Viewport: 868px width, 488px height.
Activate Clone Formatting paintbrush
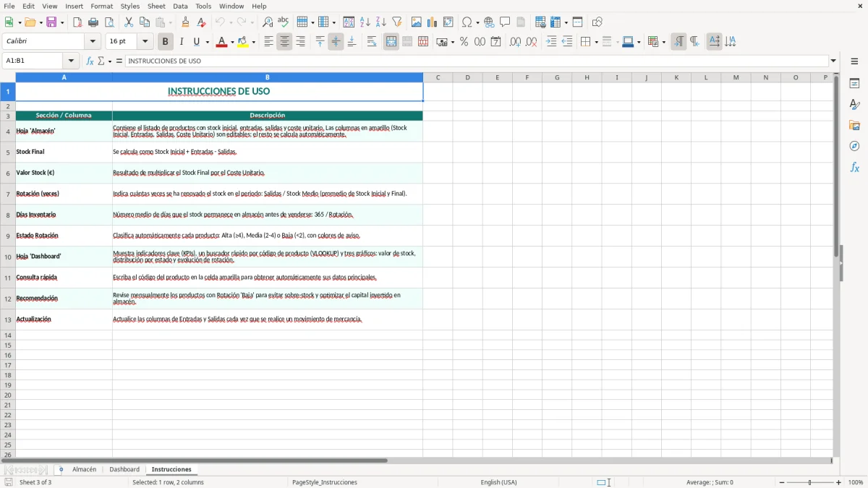pyautogui.click(x=186, y=22)
